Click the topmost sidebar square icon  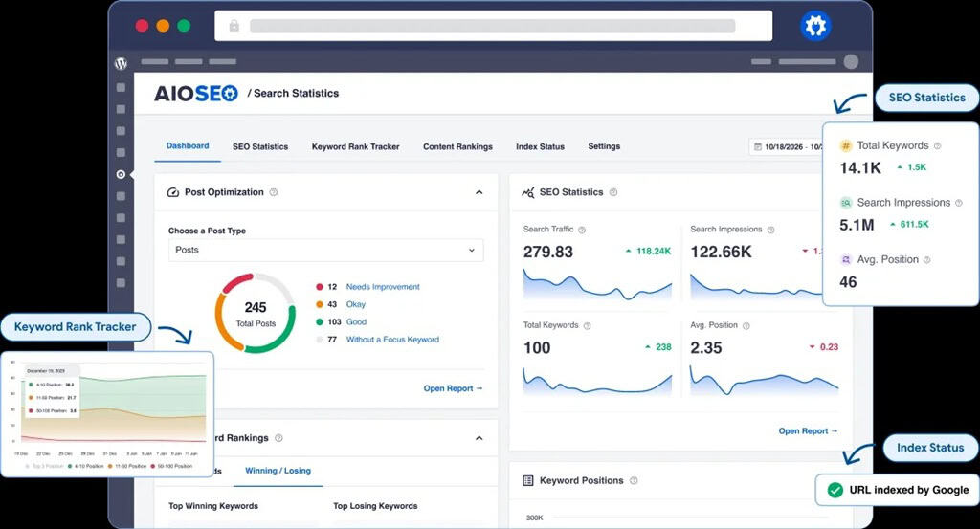tap(121, 87)
